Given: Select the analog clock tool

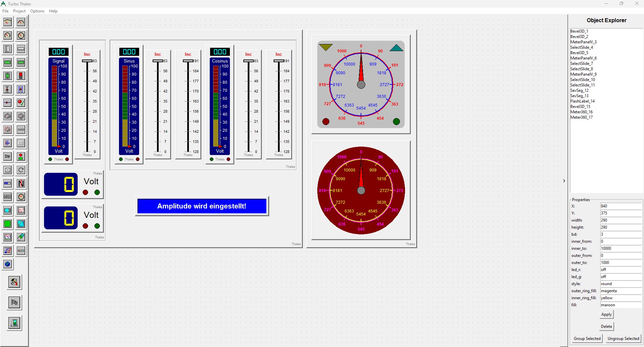Looking at the screenshot, I should (x=21, y=197).
